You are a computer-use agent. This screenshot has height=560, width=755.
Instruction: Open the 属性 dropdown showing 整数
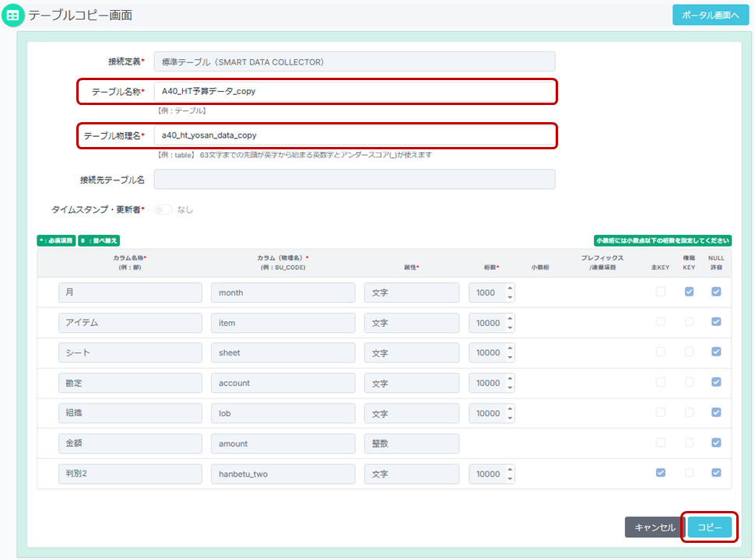[411, 443]
